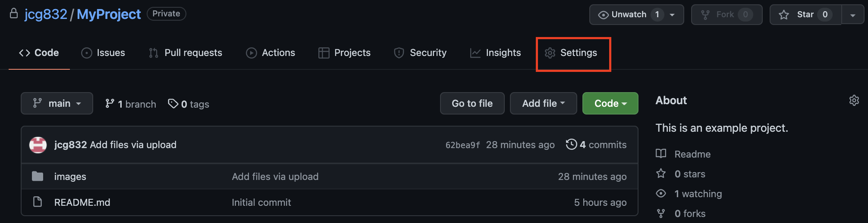Screen dimensions: 868x223
Task: Click the Readme book icon
Action: pyautogui.click(x=661, y=154)
